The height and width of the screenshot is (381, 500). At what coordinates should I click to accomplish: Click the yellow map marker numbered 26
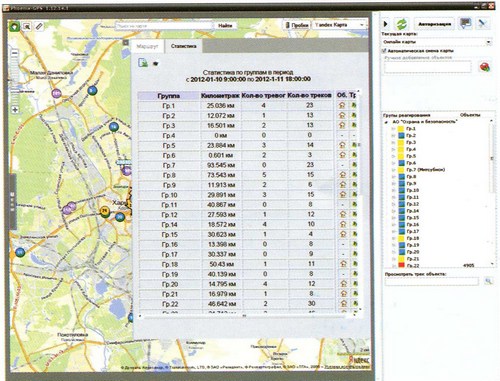tap(105, 211)
